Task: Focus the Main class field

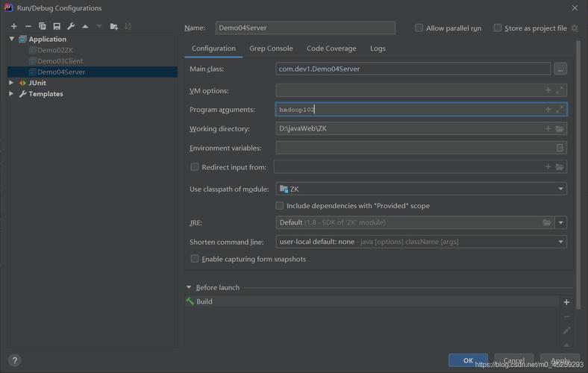Action: [413, 69]
